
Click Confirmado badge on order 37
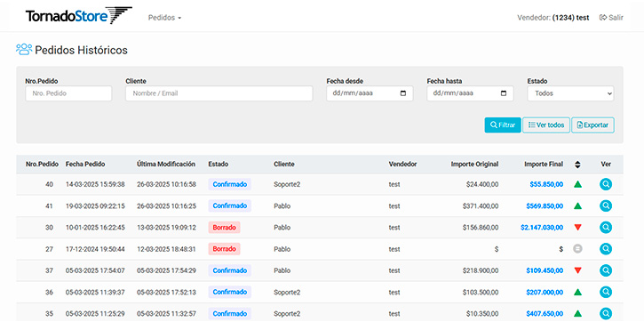[229, 270]
